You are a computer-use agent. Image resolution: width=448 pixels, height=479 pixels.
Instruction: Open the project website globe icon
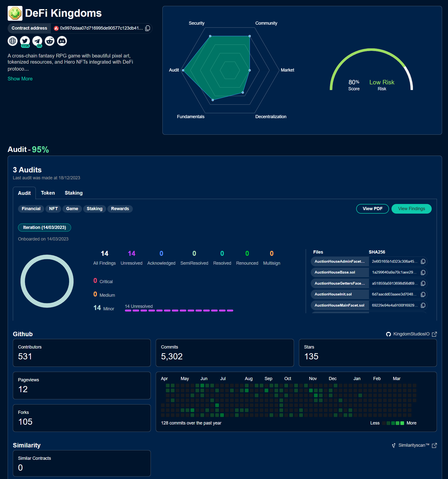click(13, 41)
